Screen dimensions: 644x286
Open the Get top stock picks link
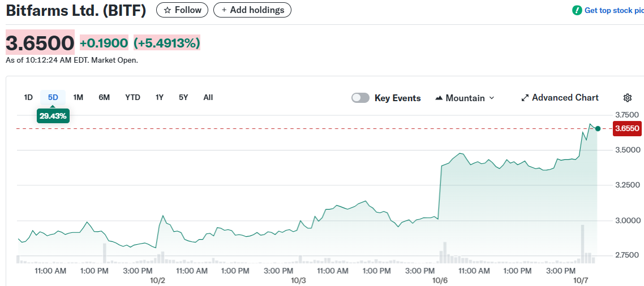[613, 10]
